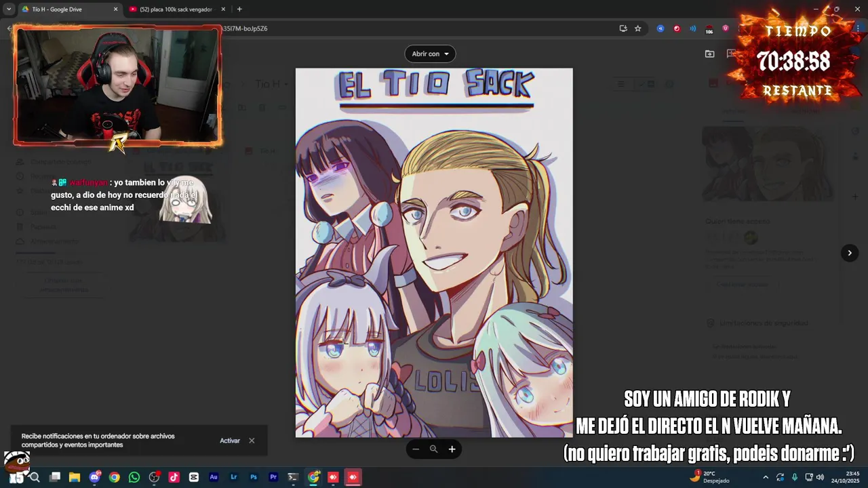Click the blue round extension icon
Viewport: 868px width, 488px height.
(660, 28)
